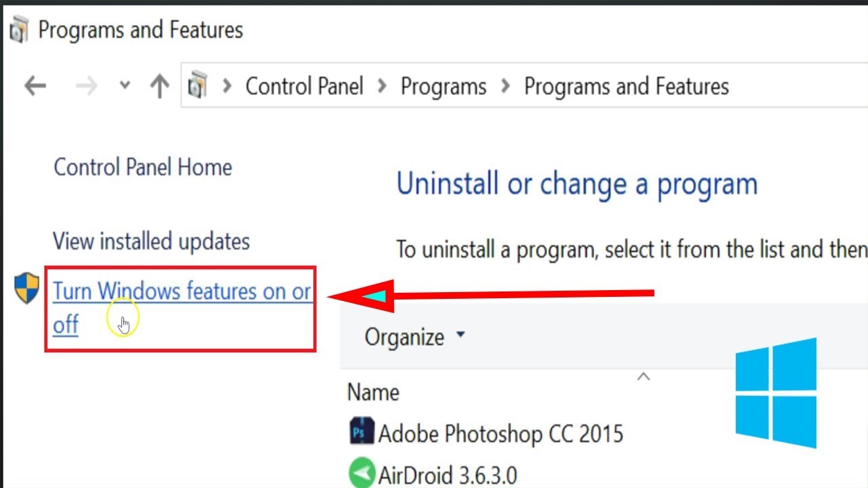The image size is (868, 488).
Task: Click the grayed forward navigation arrow
Action: [86, 85]
